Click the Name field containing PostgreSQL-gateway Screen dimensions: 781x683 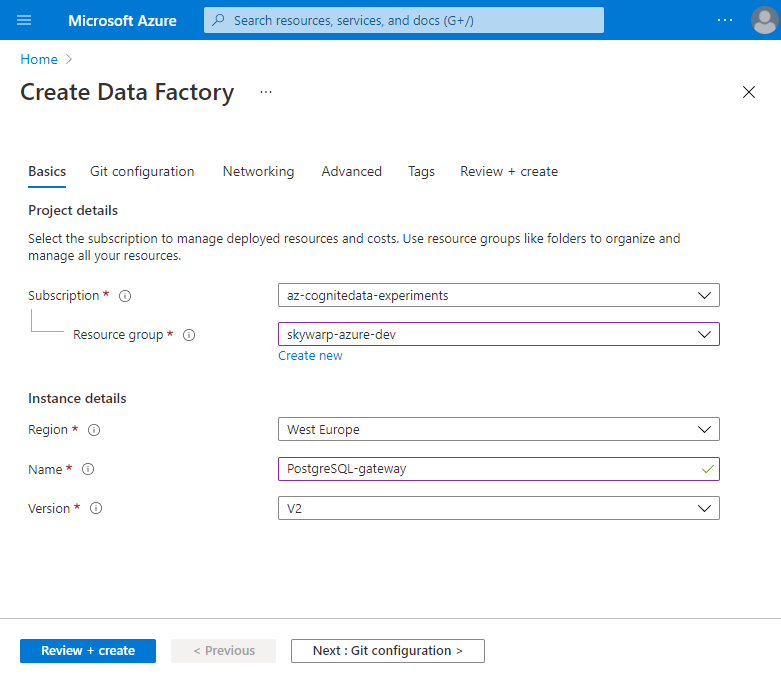tap(499, 469)
